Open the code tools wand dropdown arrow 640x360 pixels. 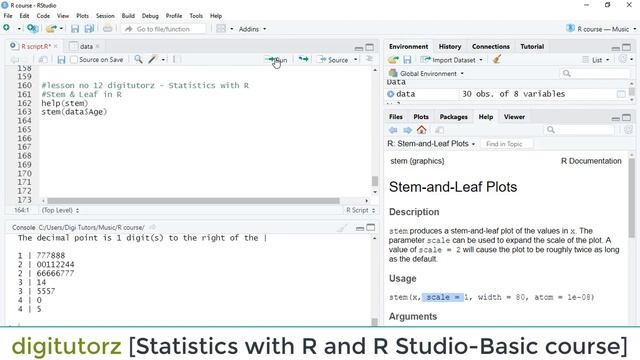coord(163,60)
